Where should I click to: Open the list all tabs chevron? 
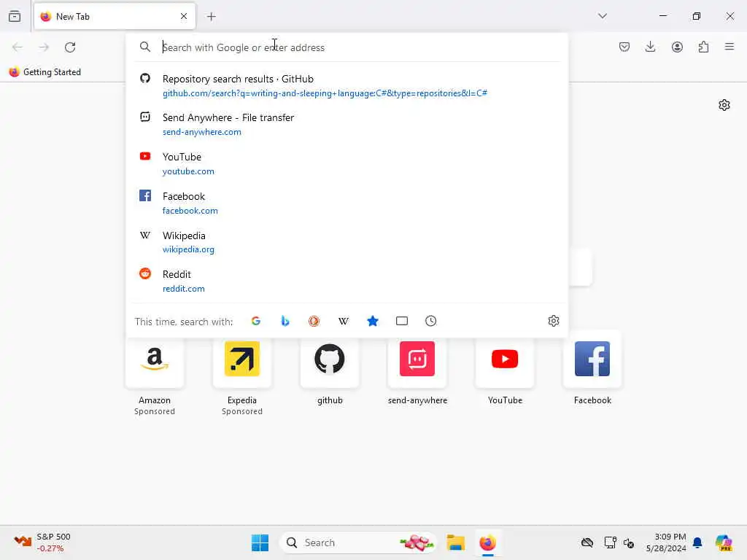(602, 16)
